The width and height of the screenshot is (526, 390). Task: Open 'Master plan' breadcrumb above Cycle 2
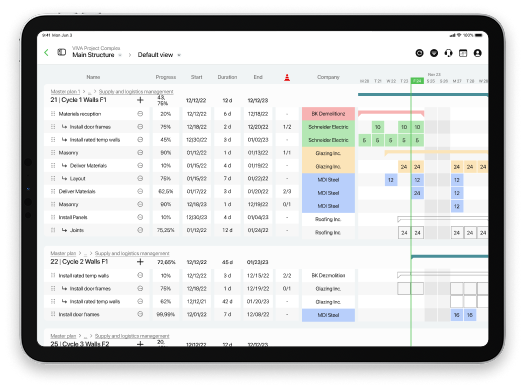(63, 253)
